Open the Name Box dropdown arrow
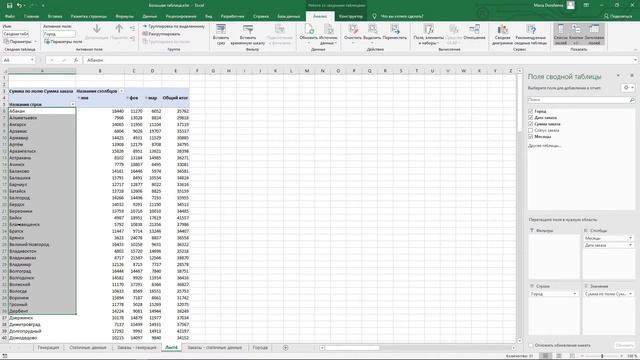 [32, 60]
